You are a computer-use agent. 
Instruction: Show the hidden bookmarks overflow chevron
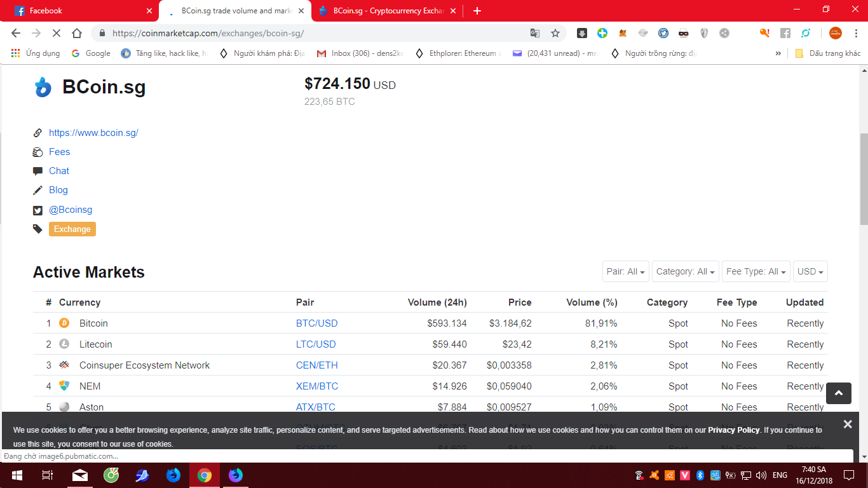778,53
